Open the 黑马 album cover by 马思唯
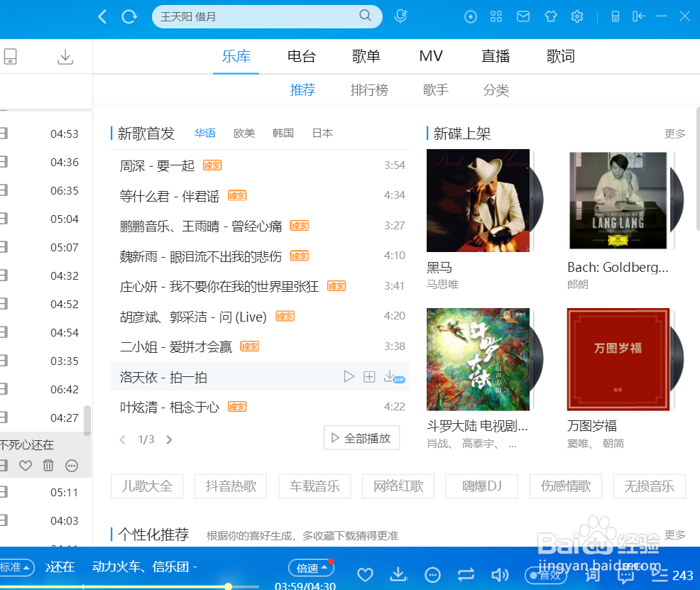Image resolution: width=700 pixels, height=590 pixels. (x=478, y=200)
